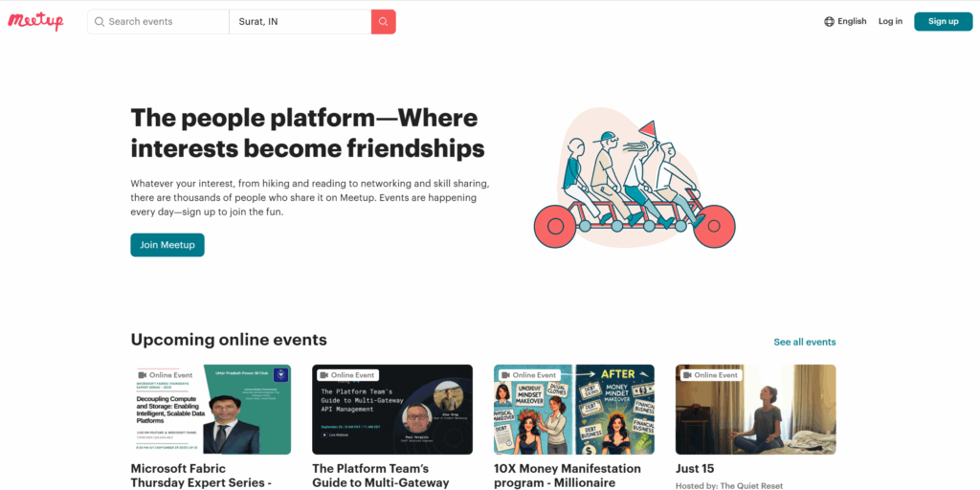Image resolution: width=980 pixels, height=490 pixels.
Task: Click the Join Meetup button
Action: (x=167, y=245)
